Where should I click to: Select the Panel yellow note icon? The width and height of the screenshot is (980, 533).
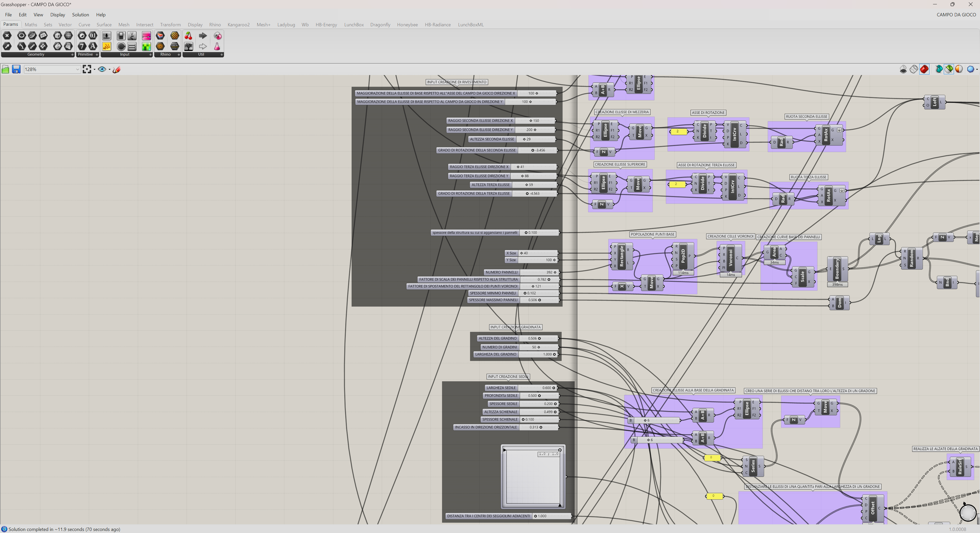(x=106, y=46)
